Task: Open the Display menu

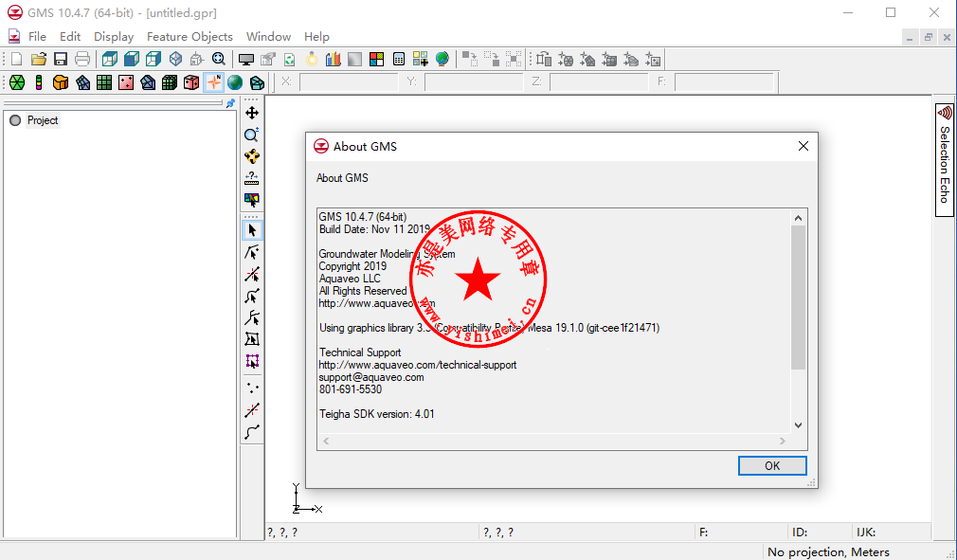Action: click(114, 37)
